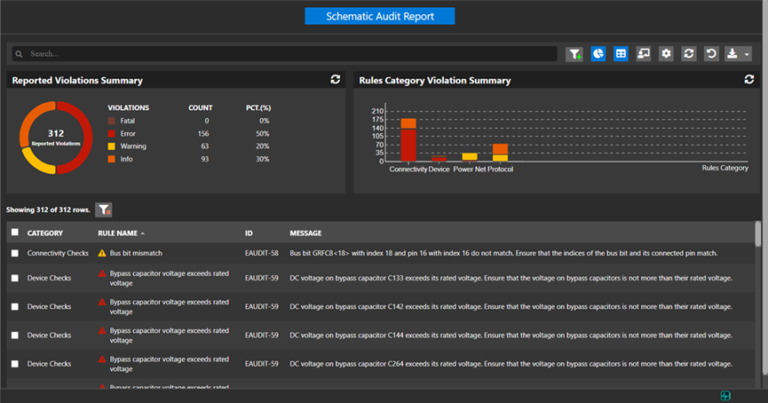The height and width of the screenshot is (403, 768).
Task: Click the add filter funnel icon
Action: point(575,54)
